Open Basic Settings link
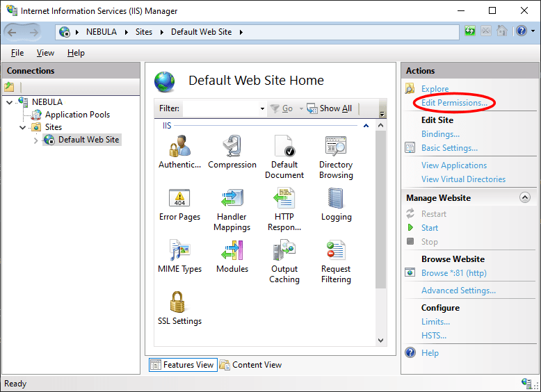Image resolution: width=541 pixels, height=392 pixels. pos(450,148)
